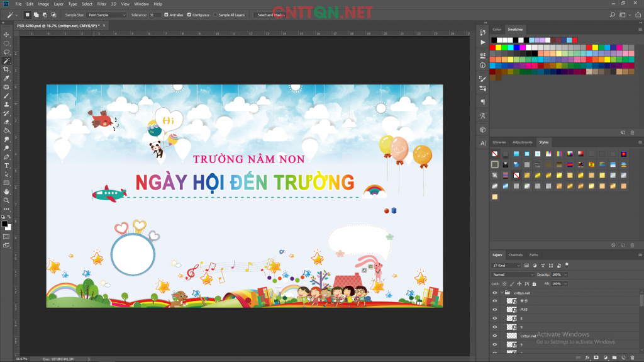Click the Tolerance input field
644x362 pixels.
tap(155, 14)
